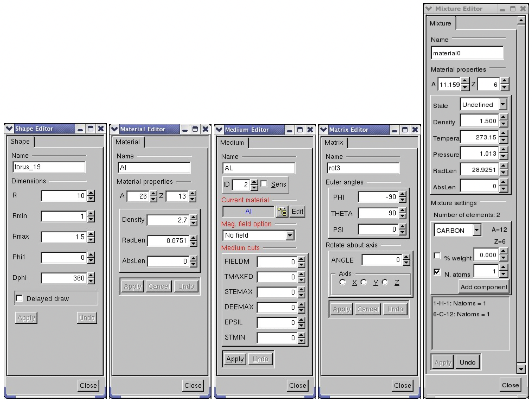Minimize the Medium Editor window
This screenshot has height=402, width=532.
[x=289, y=130]
